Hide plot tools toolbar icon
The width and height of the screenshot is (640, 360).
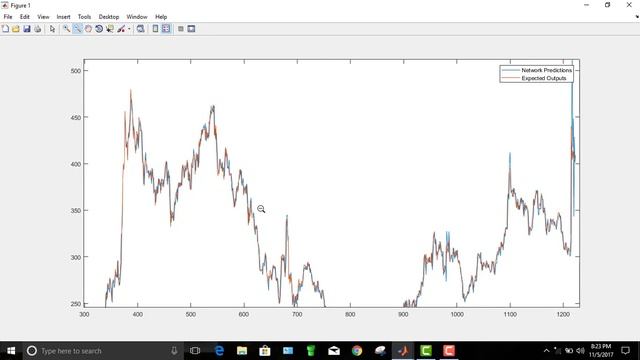point(181,29)
